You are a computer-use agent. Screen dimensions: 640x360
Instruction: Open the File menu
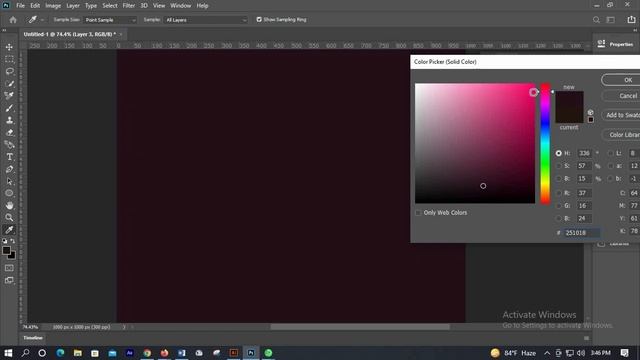[20, 6]
